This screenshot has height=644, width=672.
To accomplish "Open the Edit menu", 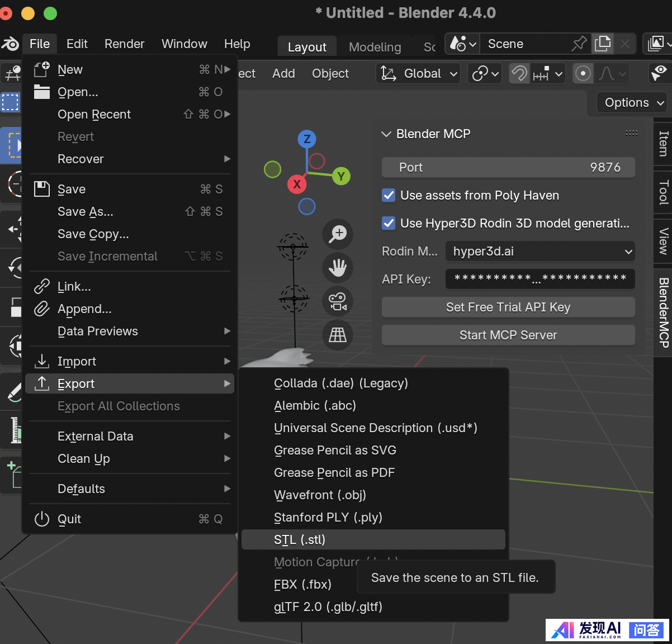I will (x=77, y=44).
